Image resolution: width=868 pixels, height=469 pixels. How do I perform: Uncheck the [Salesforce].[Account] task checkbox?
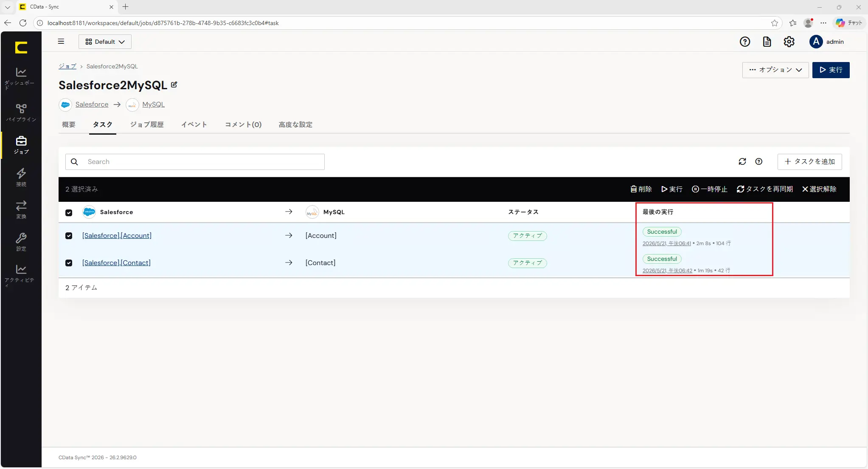tap(69, 236)
